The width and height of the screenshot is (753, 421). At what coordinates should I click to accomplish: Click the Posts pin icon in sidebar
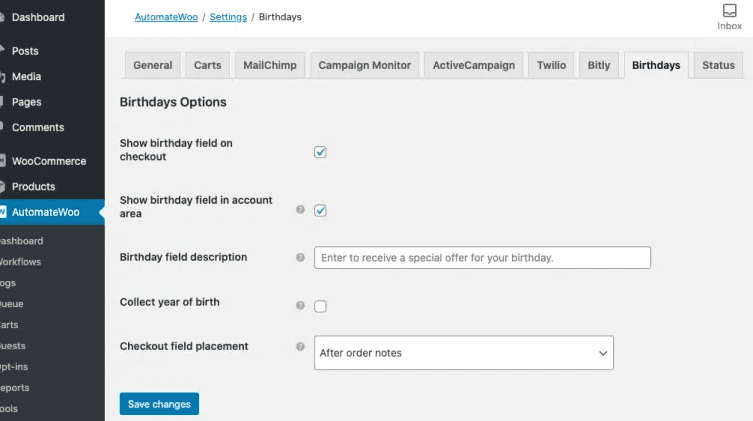3,51
